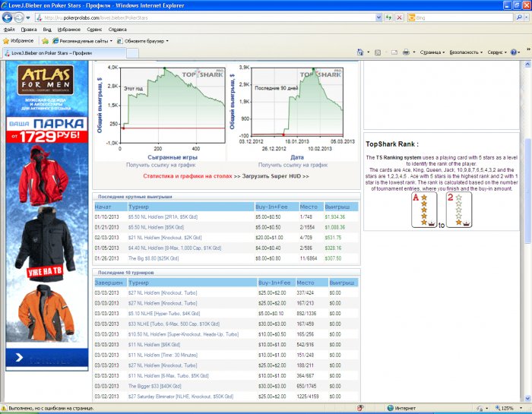
Task: Open the Вид menu
Action: click(x=47, y=30)
